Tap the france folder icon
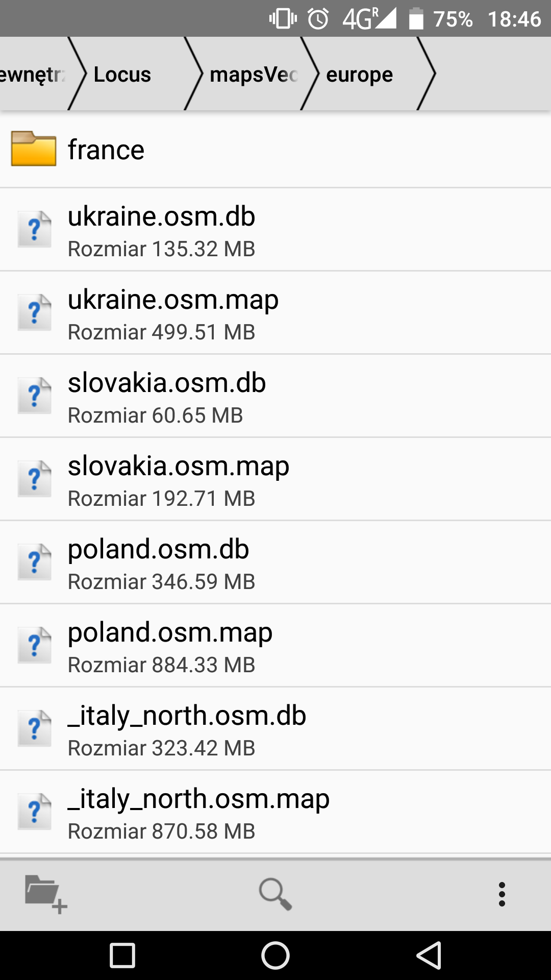551x980 pixels. 34,149
